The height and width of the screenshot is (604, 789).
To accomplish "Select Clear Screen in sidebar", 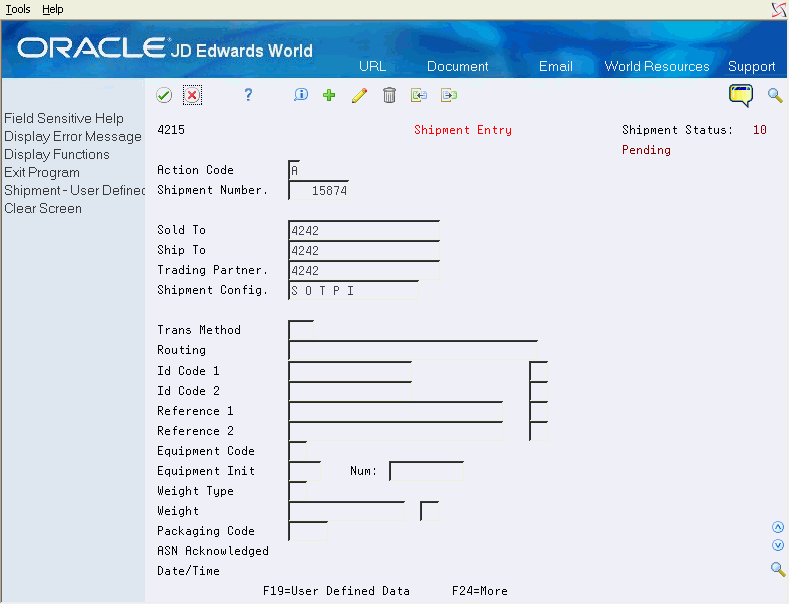I will click(43, 208).
